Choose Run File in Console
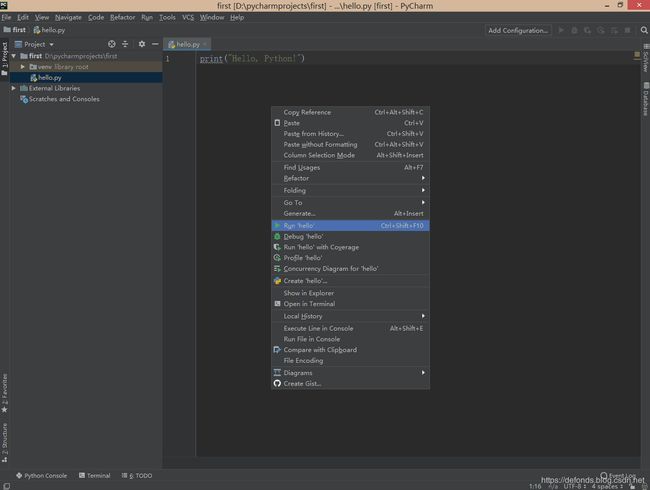This screenshot has height=490, width=650. tap(350, 339)
